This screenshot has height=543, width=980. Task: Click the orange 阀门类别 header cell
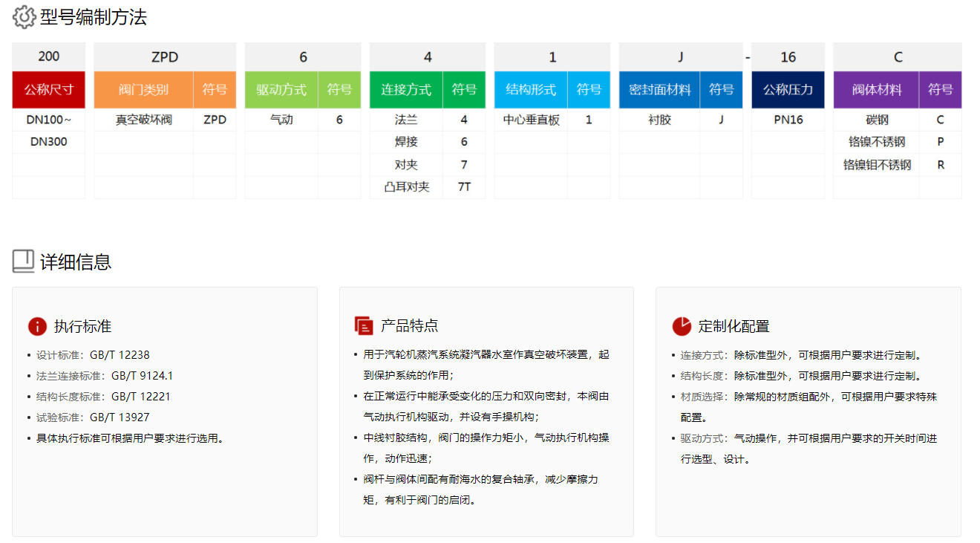click(x=143, y=90)
